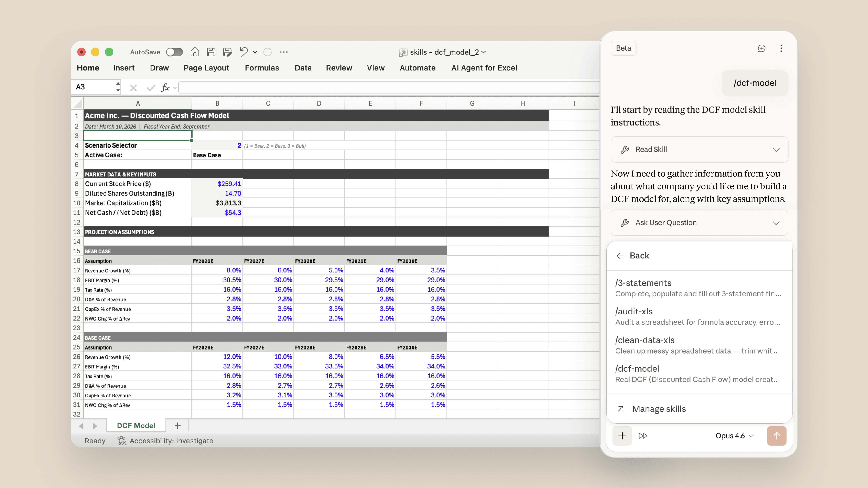Click the fast-forward icon beside the composer

[643, 435]
